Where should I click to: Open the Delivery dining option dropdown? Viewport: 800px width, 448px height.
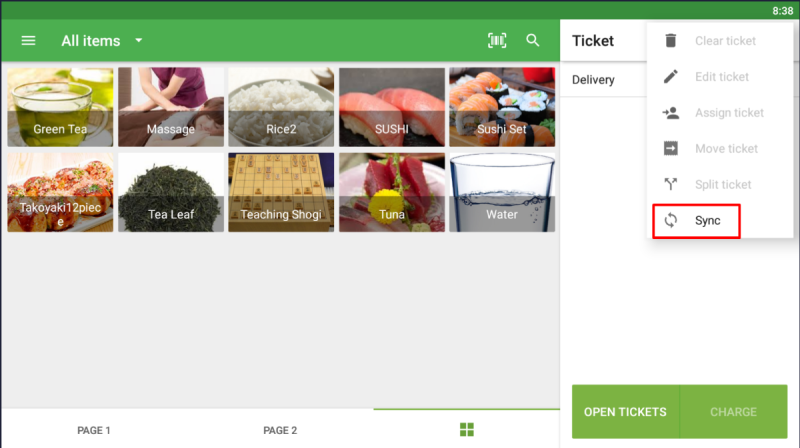click(600, 80)
